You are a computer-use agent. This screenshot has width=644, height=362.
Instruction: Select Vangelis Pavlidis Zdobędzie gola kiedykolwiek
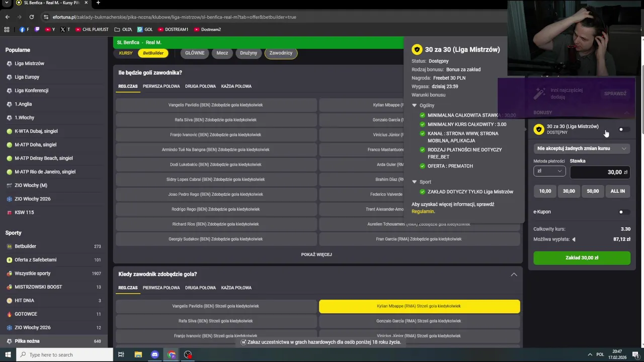coord(216,105)
